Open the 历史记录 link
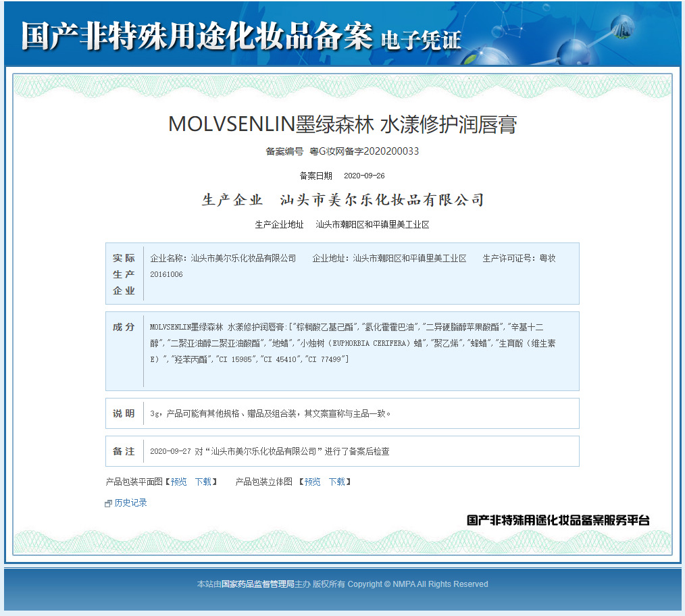Viewport: 685px width, 616px height. point(130,503)
